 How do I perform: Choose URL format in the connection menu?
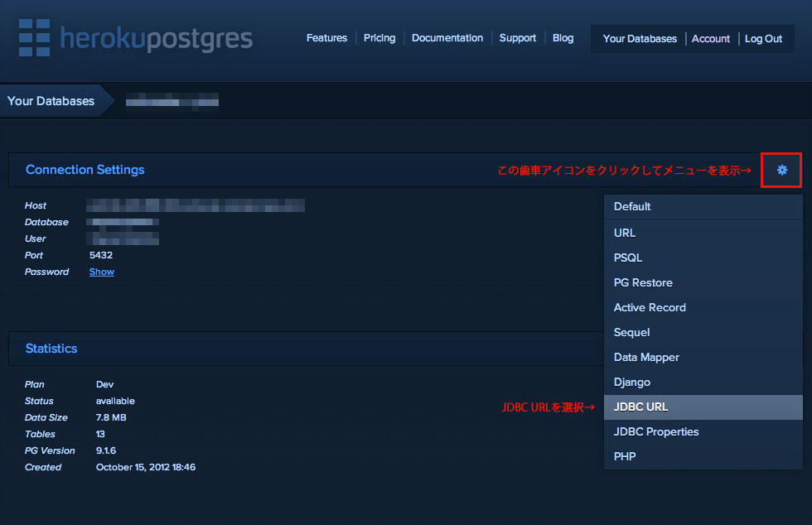point(703,233)
